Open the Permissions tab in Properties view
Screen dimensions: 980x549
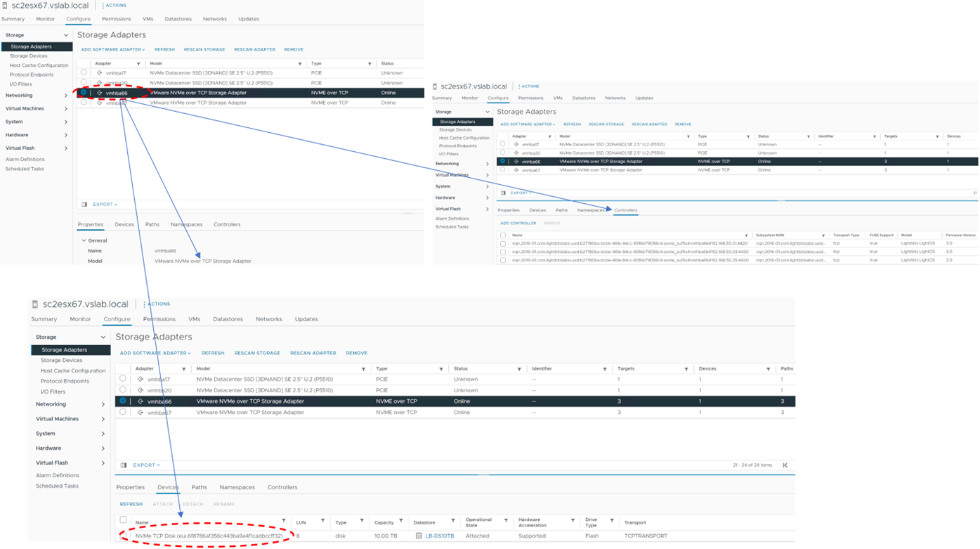click(117, 19)
